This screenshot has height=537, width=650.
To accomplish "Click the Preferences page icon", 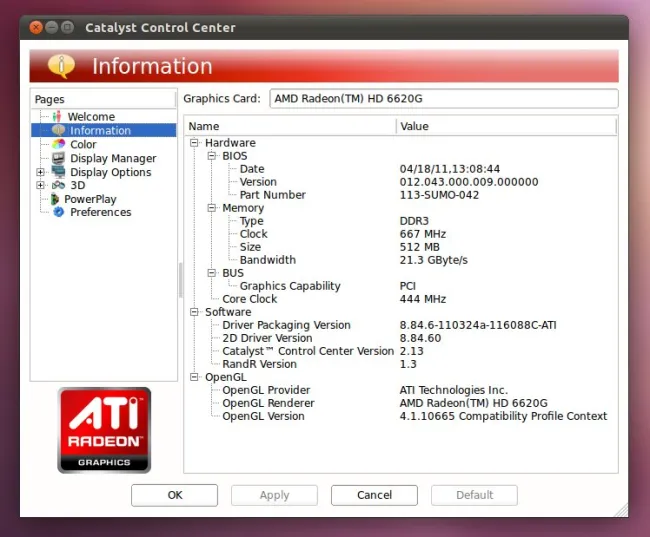I will pyautogui.click(x=58, y=212).
